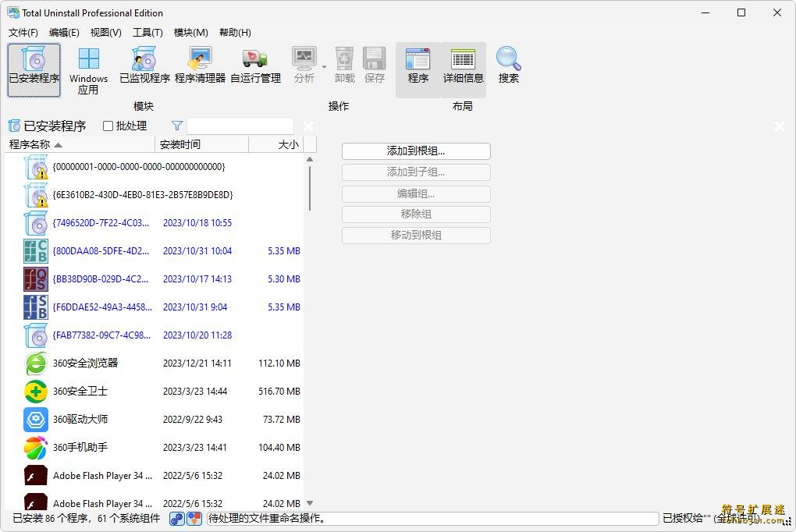
Task: Click the 2023/10/31 10:04 install time
Action: pos(197,250)
